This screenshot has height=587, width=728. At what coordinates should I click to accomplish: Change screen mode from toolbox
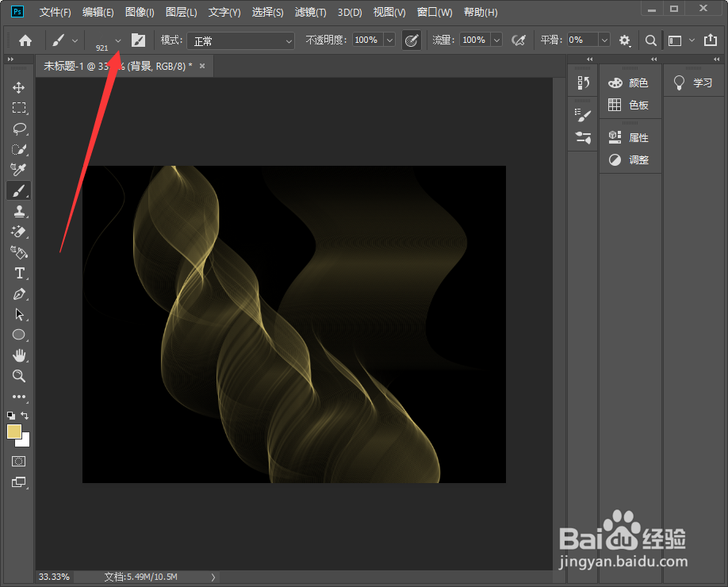point(18,482)
